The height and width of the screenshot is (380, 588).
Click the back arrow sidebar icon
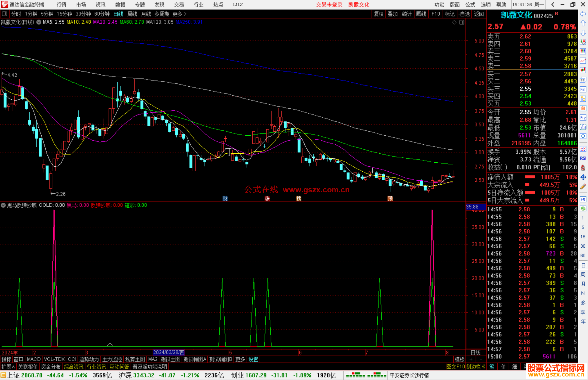(583, 14)
